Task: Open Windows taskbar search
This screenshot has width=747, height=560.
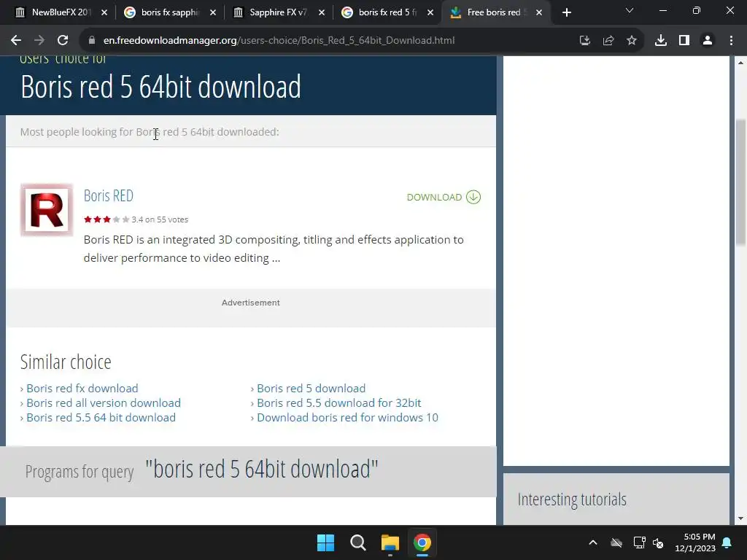Action: [357, 542]
